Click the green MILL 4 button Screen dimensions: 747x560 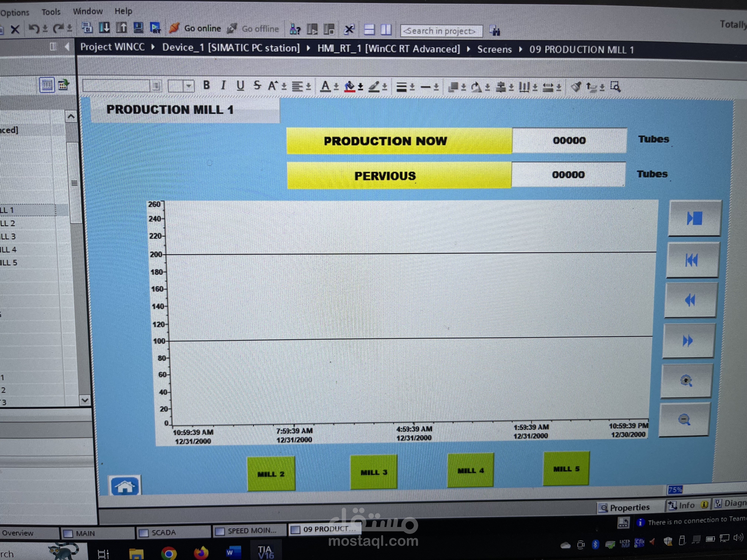point(470,470)
